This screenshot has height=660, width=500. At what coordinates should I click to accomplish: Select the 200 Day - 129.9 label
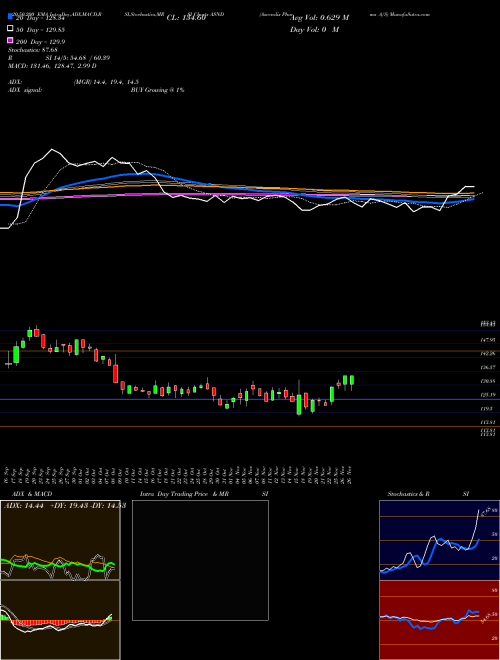tap(40, 42)
